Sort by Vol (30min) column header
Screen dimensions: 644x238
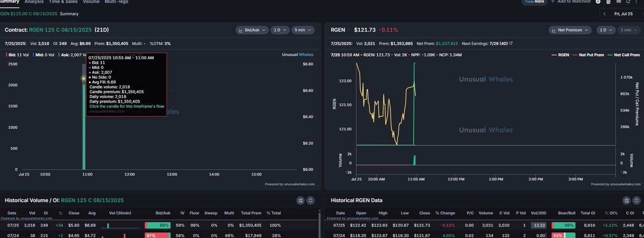[121, 213]
